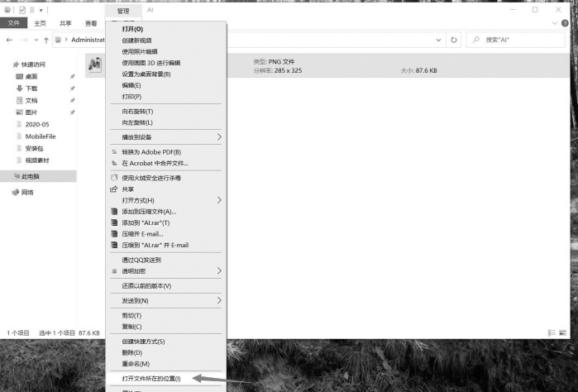Choose 向右旋转(T) in the context menu

pos(166,112)
